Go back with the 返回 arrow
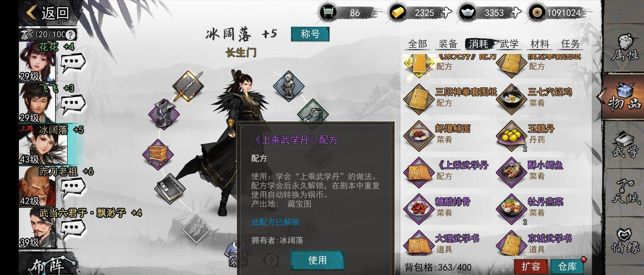 [47, 13]
